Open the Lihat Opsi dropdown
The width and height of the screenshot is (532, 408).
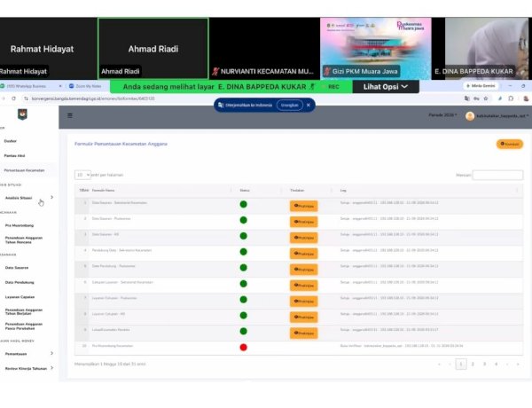[x=386, y=87]
